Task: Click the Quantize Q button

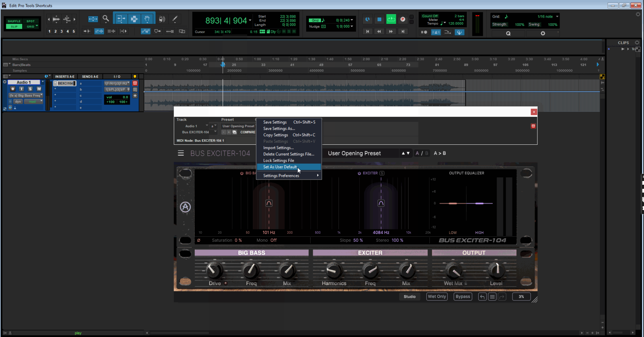Action: pos(508,33)
